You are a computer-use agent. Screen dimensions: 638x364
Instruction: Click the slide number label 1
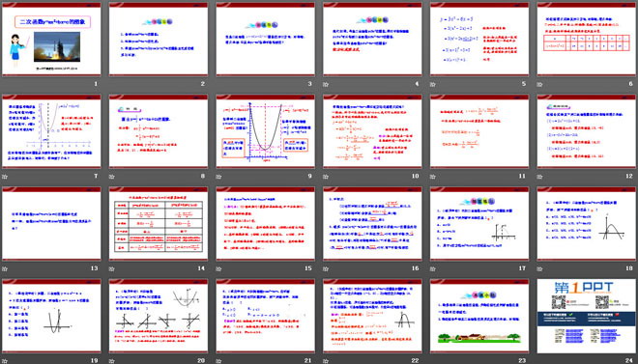[96, 84]
